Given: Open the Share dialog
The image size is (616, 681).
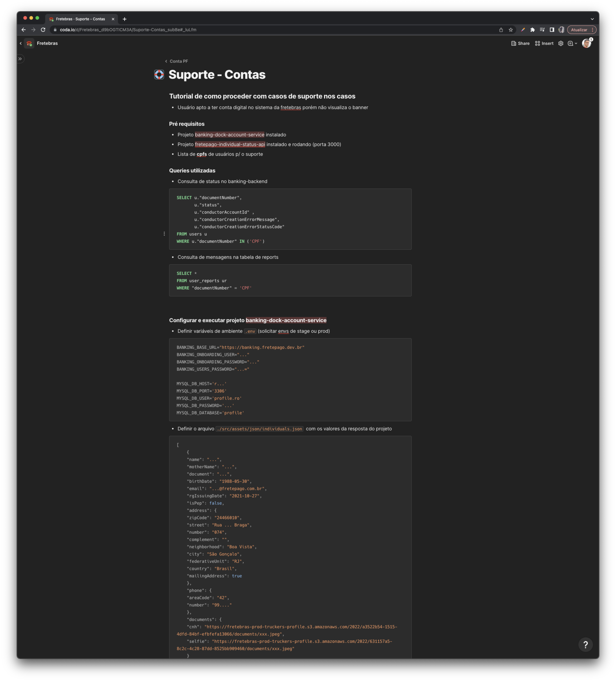Looking at the screenshot, I should pos(520,43).
